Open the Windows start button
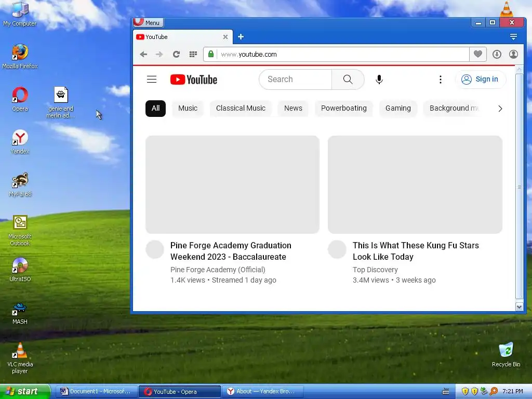The width and height of the screenshot is (532, 399). [x=25, y=392]
